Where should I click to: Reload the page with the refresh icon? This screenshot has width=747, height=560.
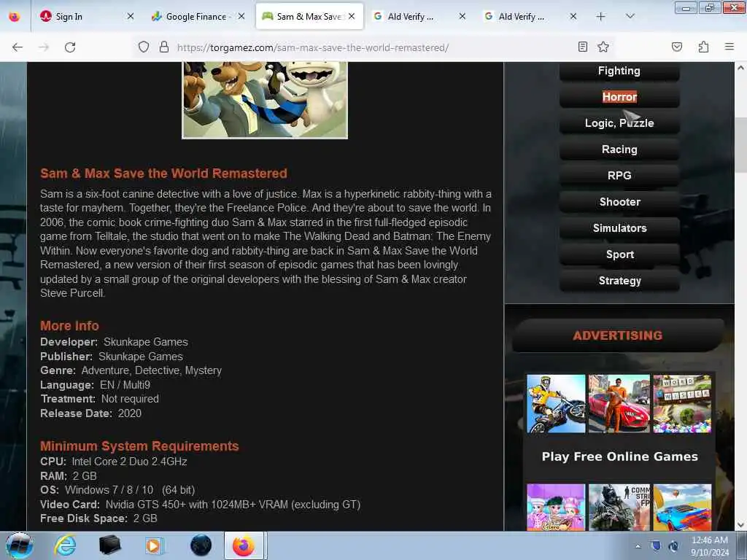[70, 47]
